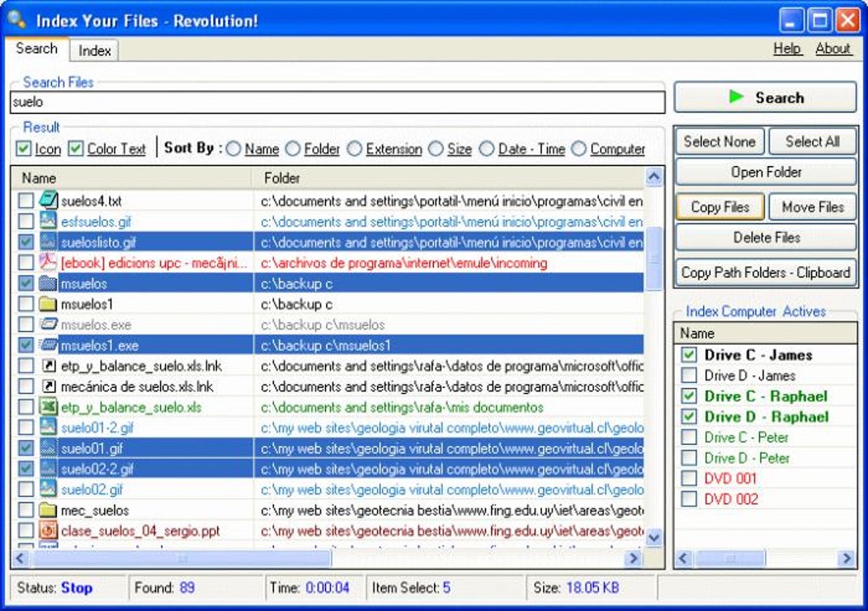Click the Copy Files button
Image resolution: width=868 pixels, height=611 pixels.
pyautogui.click(x=720, y=207)
